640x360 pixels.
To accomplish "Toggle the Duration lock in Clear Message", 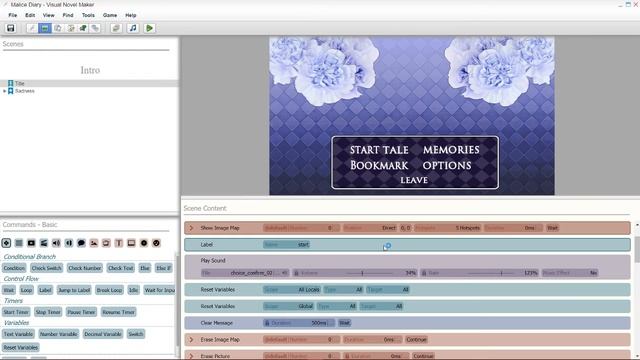I will (x=267, y=323).
